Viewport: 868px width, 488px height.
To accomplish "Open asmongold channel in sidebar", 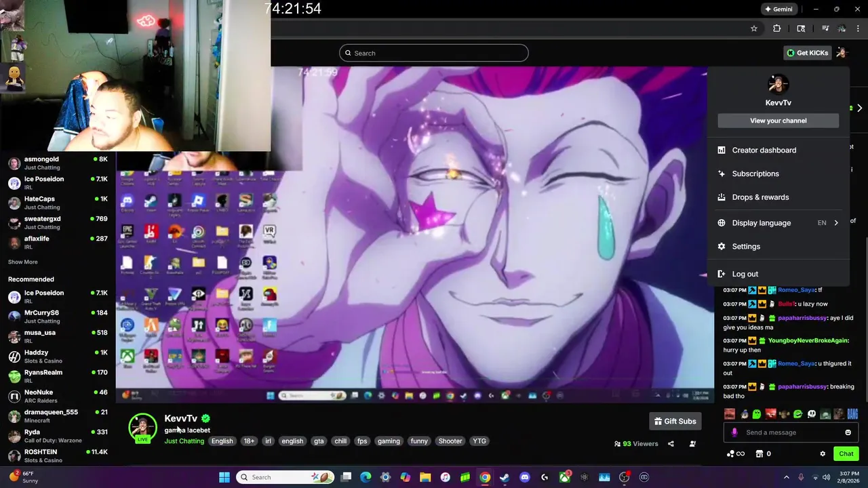I will (x=58, y=163).
